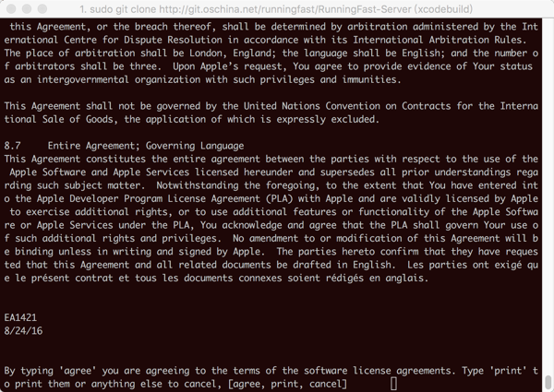
Task: Click the terminal cursor block at the prompt
Action: (393, 384)
